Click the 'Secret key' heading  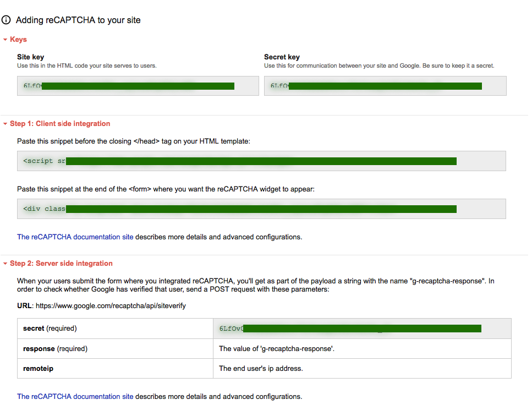tap(282, 57)
